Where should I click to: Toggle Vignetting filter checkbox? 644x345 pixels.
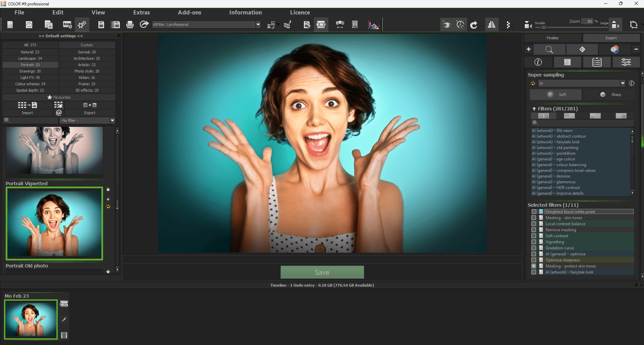pos(534,242)
